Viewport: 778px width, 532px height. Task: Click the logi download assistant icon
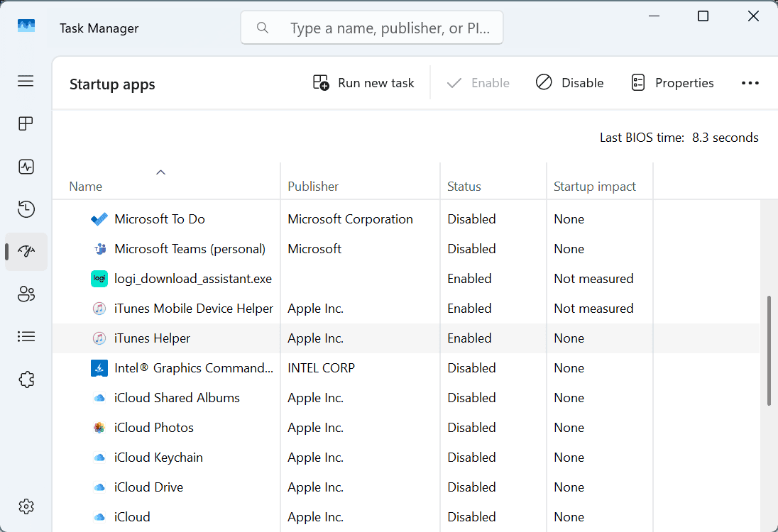click(99, 279)
